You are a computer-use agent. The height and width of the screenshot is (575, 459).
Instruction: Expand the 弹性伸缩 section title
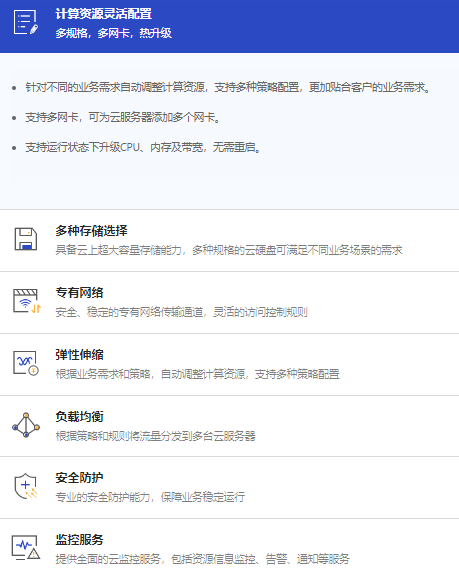[79, 355]
